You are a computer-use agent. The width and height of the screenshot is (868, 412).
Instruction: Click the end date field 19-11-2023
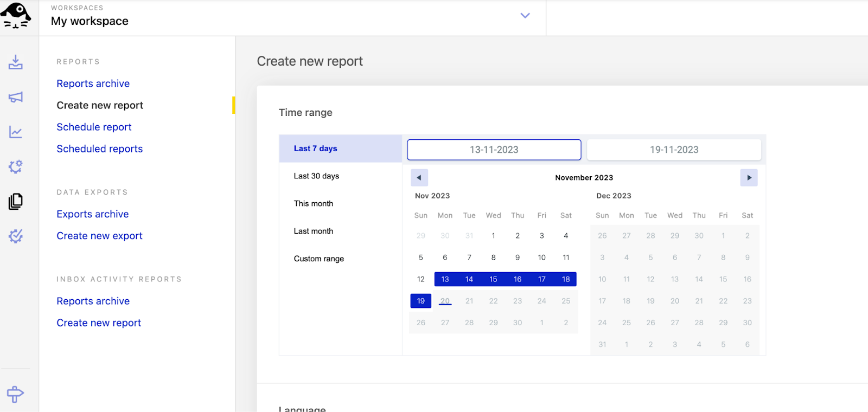[674, 150]
